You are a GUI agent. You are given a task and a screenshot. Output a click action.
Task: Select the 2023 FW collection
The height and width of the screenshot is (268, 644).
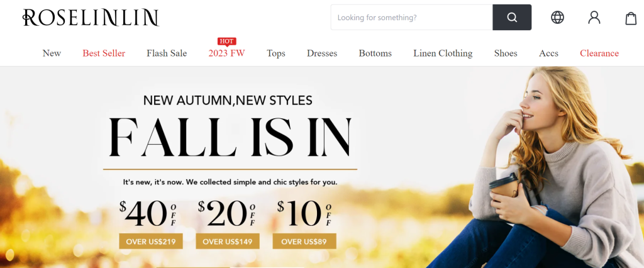(x=226, y=53)
